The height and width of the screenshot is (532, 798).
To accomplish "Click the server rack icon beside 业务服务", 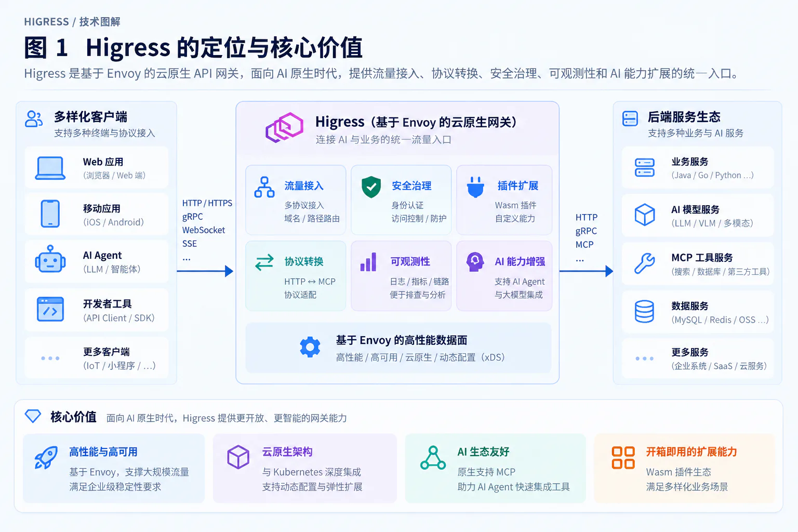I will click(645, 167).
